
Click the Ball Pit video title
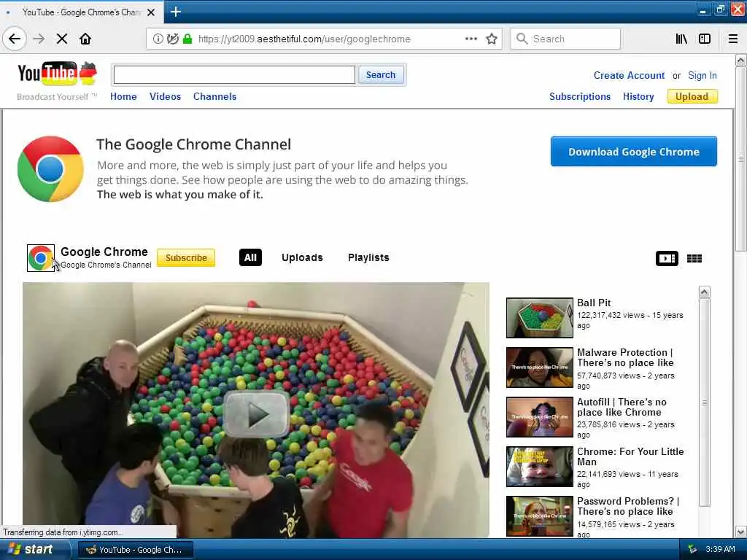click(x=594, y=303)
